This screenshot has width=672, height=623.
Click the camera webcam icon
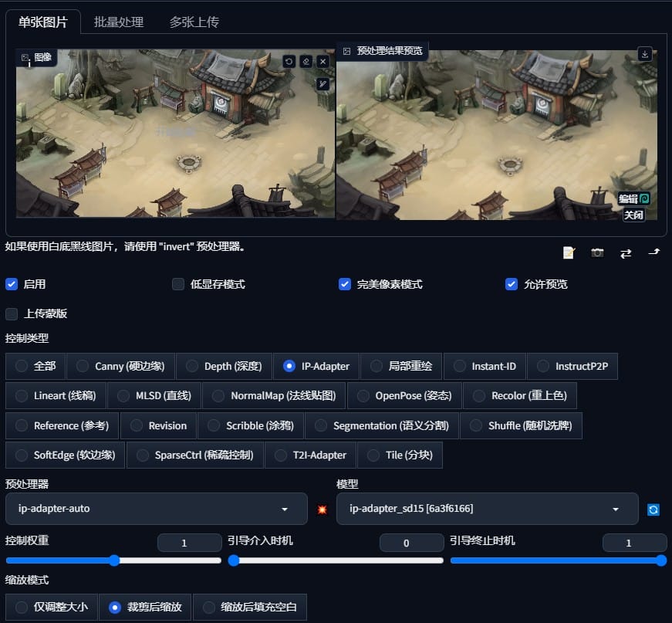(x=597, y=253)
